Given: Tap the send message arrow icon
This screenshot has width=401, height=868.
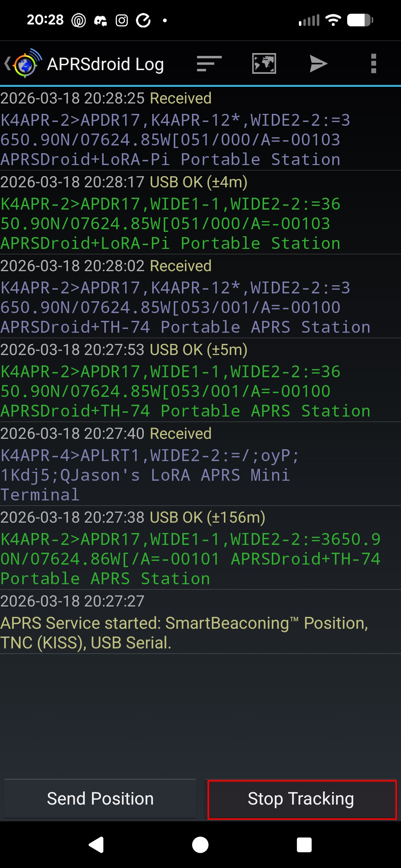Looking at the screenshot, I should click(x=318, y=64).
